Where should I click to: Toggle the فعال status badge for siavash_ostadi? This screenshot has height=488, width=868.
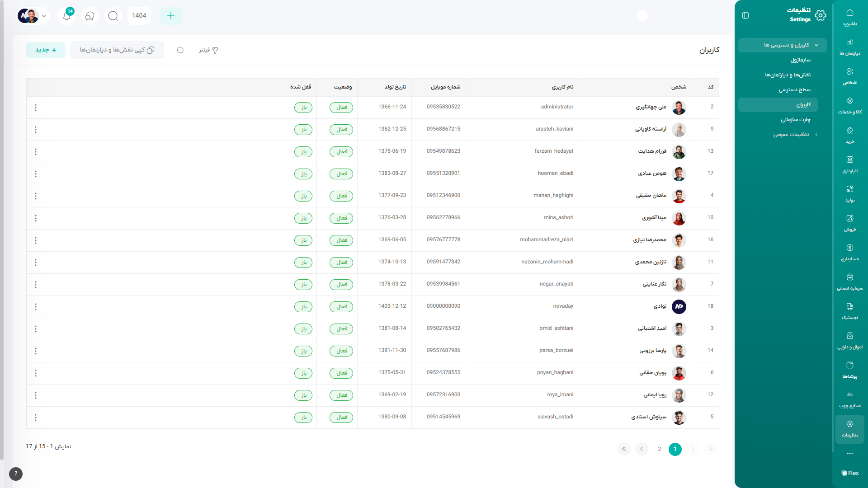click(341, 418)
